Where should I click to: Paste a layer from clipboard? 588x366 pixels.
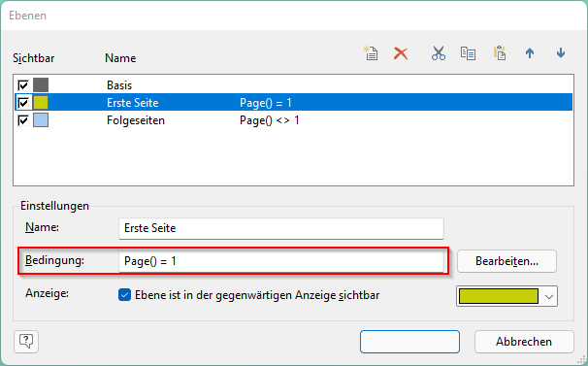click(499, 53)
